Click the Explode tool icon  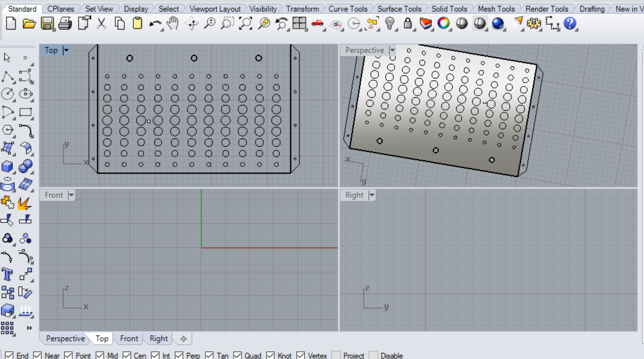pyautogui.click(x=24, y=202)
